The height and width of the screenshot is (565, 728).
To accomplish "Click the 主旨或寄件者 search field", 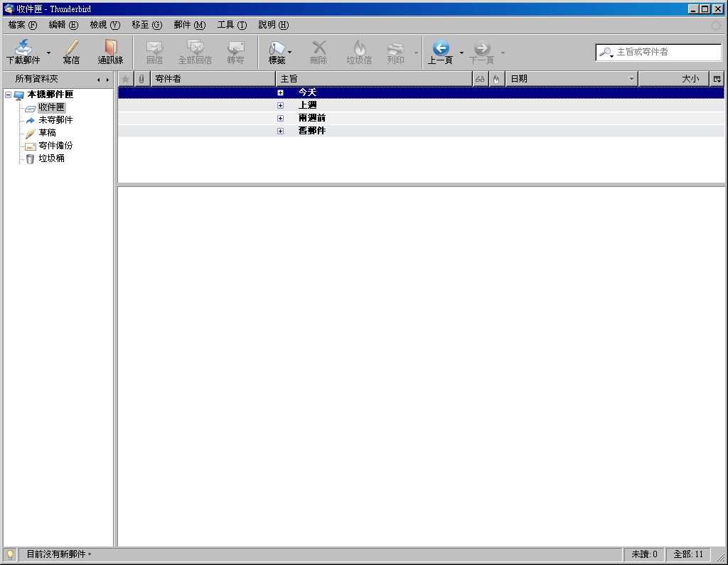I will (666, 52).
